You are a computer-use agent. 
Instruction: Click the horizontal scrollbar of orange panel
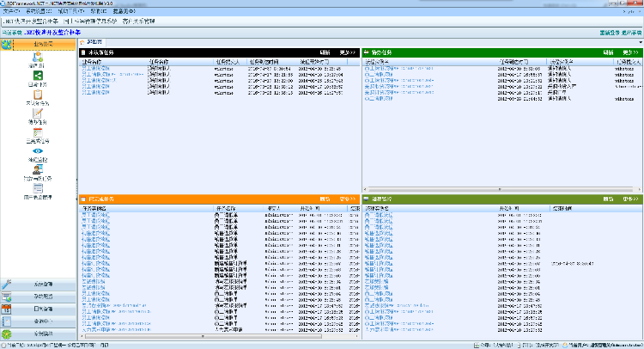click(219, 336)
